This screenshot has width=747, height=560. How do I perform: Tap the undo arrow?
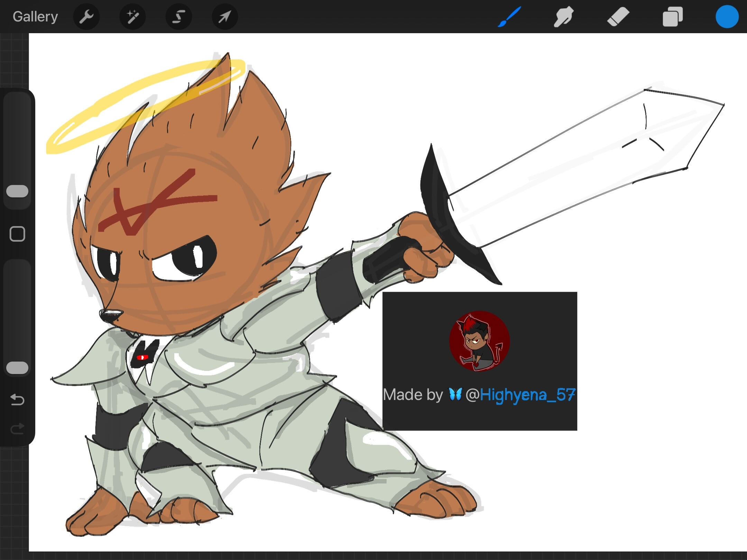point(17,400)
